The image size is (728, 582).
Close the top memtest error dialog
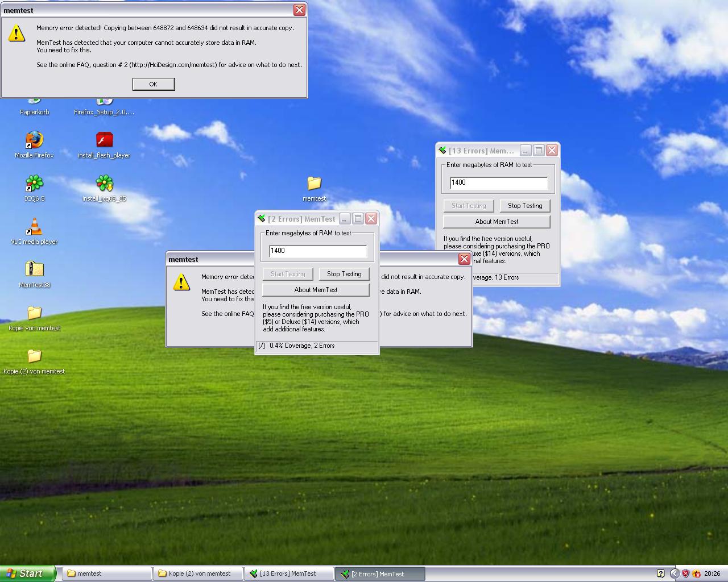pyautogui.click(x=299, y=10)
